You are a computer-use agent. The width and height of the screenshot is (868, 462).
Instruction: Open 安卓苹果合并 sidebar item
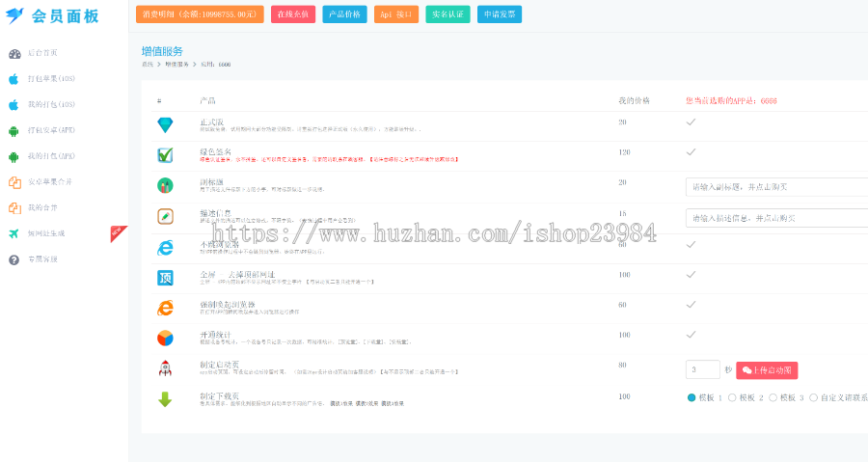click(50, 182)
